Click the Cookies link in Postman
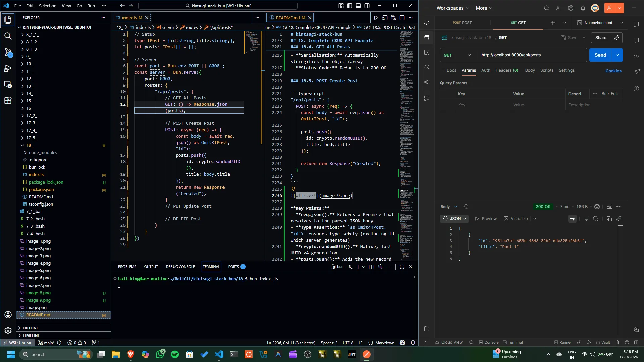Viewport: 644px width, 362px height. (613, 71)
